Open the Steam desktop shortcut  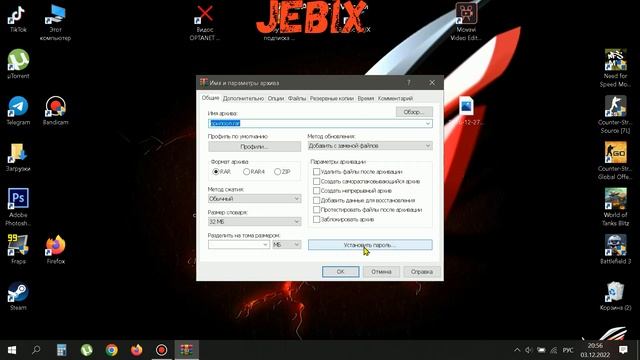tap(18, 296)
